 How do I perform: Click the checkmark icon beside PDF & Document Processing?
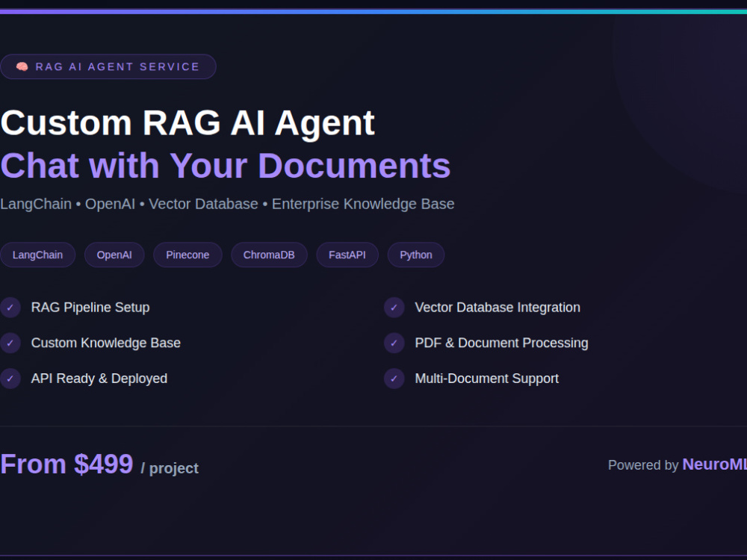pos(394,343)
